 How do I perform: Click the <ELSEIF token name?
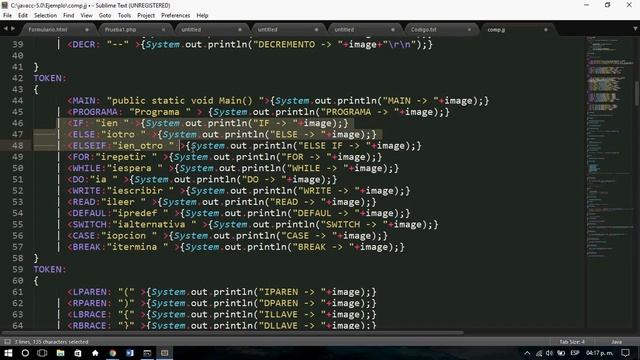[x=87, y=146]
